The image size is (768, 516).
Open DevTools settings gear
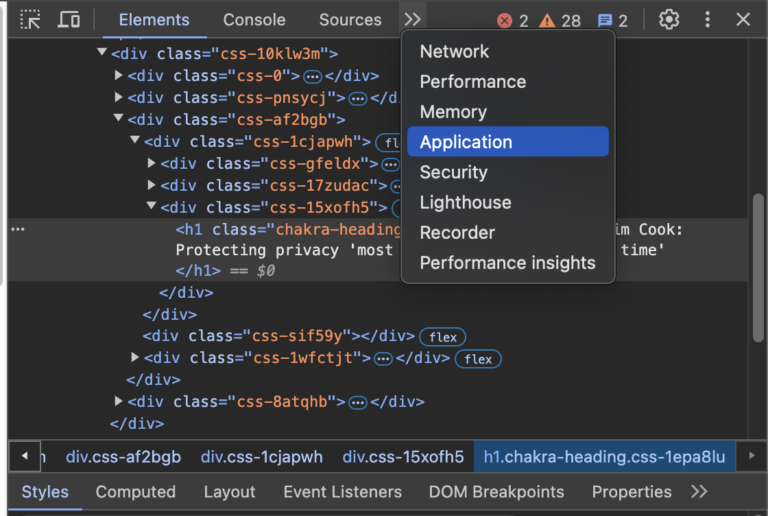(x=669, y=20)
